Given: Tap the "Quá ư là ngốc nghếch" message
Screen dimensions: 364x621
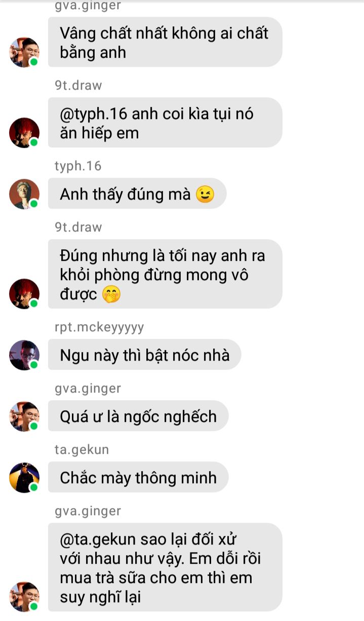Looking at the screenshot, I should [138, 416].
